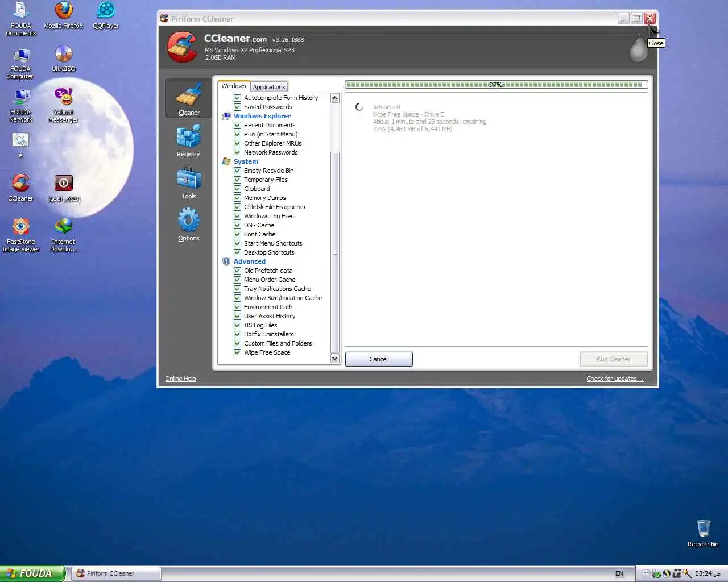Click the system tray clock 03:24
This screenshot has height=582, width=728.
(x=708, y=573)
